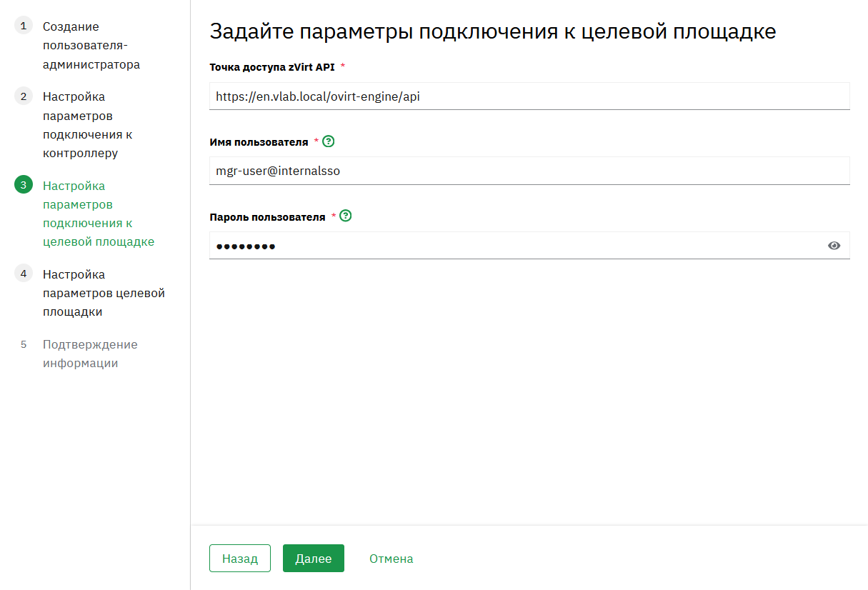Go to step Настройка параметров подключения к контроллеру

click(88, 125)
